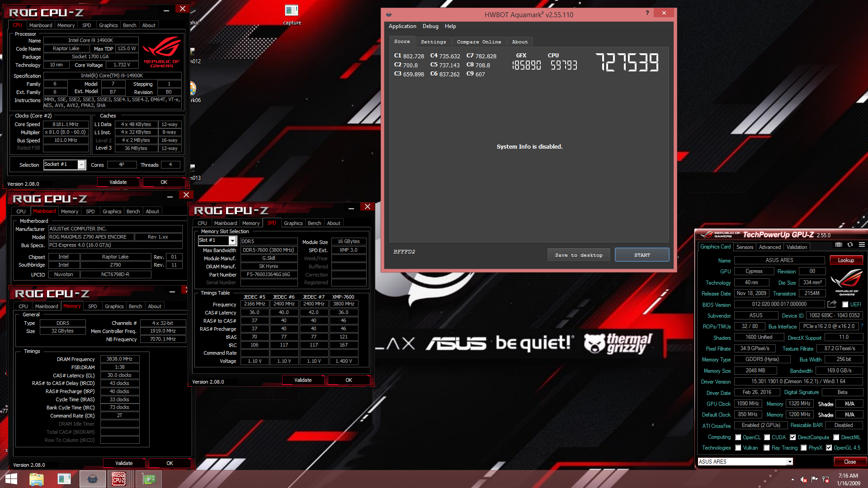Viewport: 868px width, 488px height.
Task: Open File Explorer from the taskbar
Action: (x=36, y=479)
